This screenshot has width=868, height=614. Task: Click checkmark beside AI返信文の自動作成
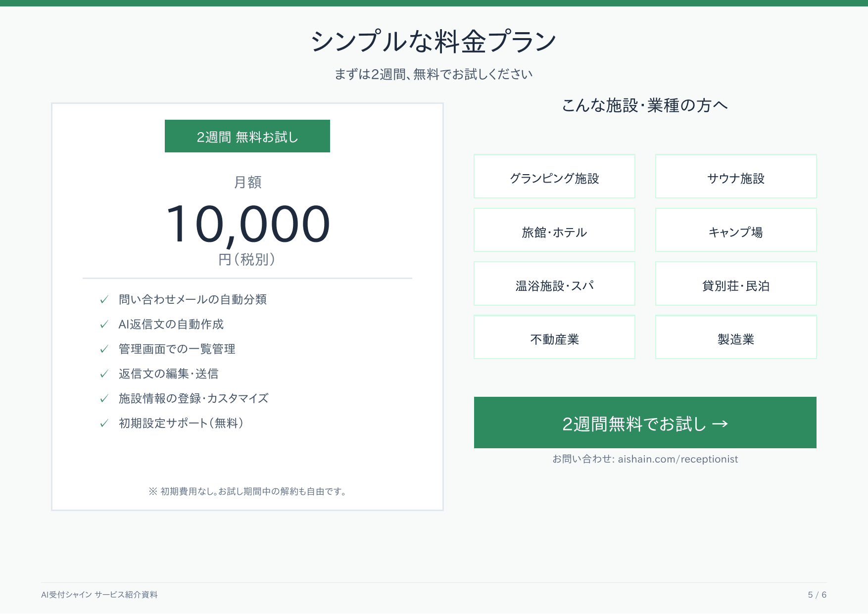(104, 325)
